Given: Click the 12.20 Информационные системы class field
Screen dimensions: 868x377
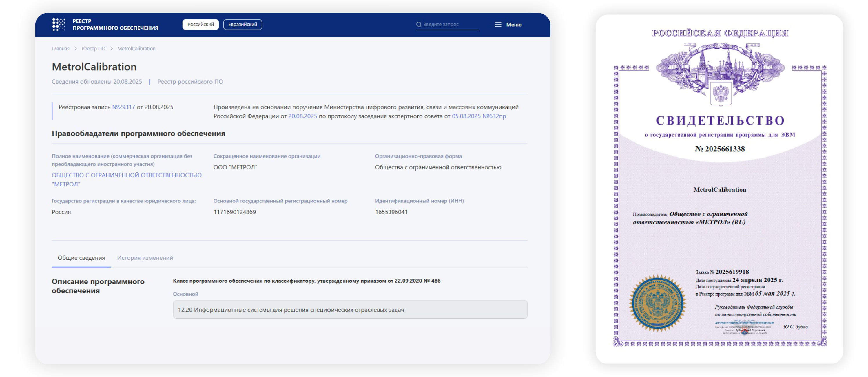Looking at the screenshot, I should (x=350, y=309).
